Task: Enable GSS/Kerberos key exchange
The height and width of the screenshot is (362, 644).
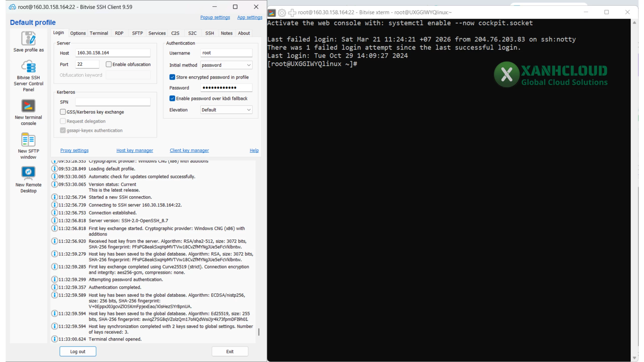Action: coord(63,112)
